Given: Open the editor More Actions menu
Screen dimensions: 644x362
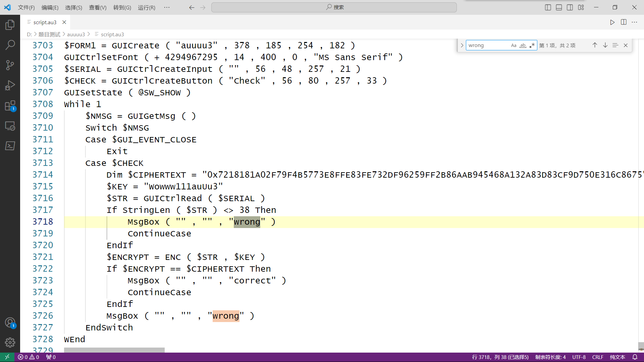Looking at the screenshot, I should tap(634, 22).
